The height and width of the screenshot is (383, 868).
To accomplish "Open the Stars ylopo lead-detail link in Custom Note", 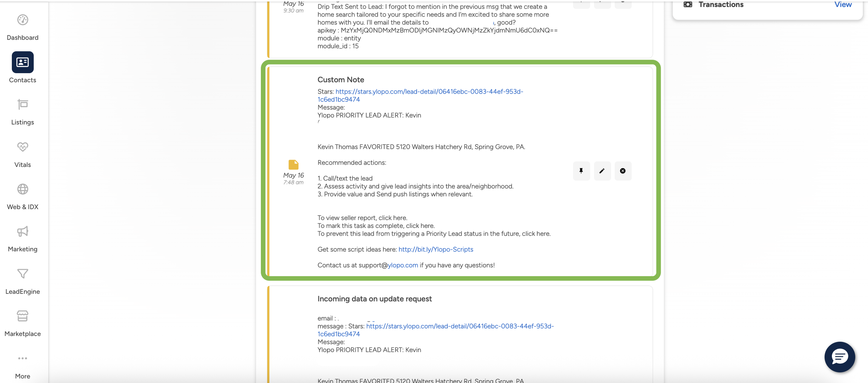I will pyautogui.click(x=429, y=92).
